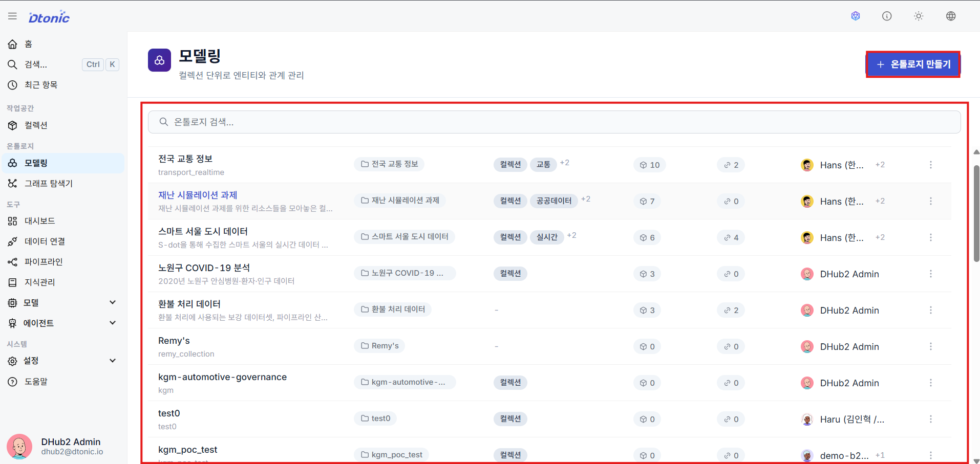Select 모델링 in sidebar
The height and width of the screenshot is (464, 980).
pyautogui.click(x=63, y=163)
